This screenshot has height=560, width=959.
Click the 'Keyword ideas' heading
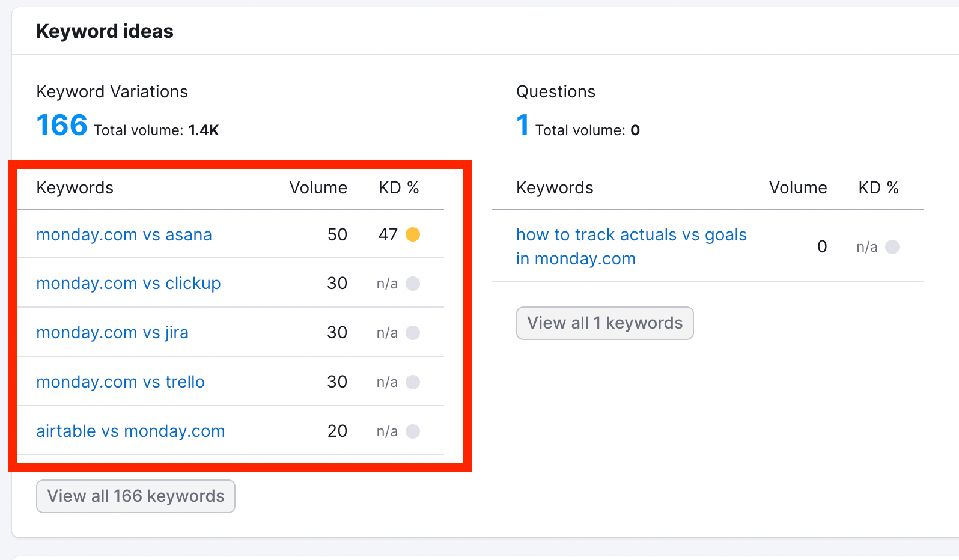[x=105, y=31]
